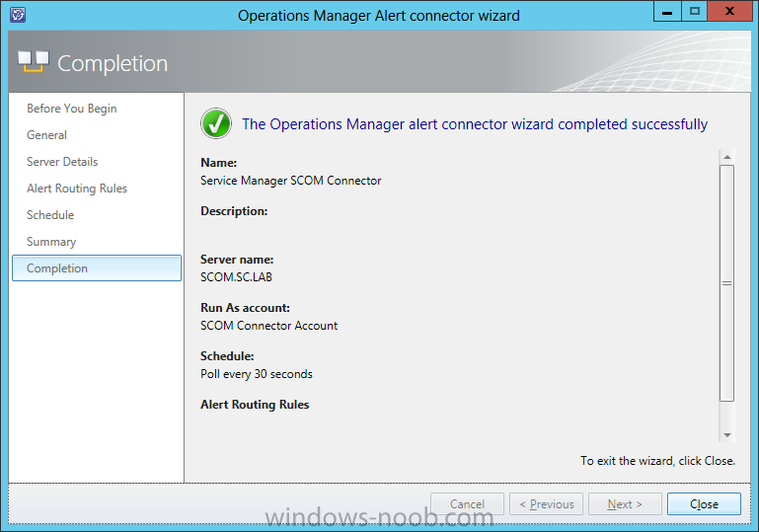
Task: Click the Close button
Action: pyautogui.click(x=704, y=504)
